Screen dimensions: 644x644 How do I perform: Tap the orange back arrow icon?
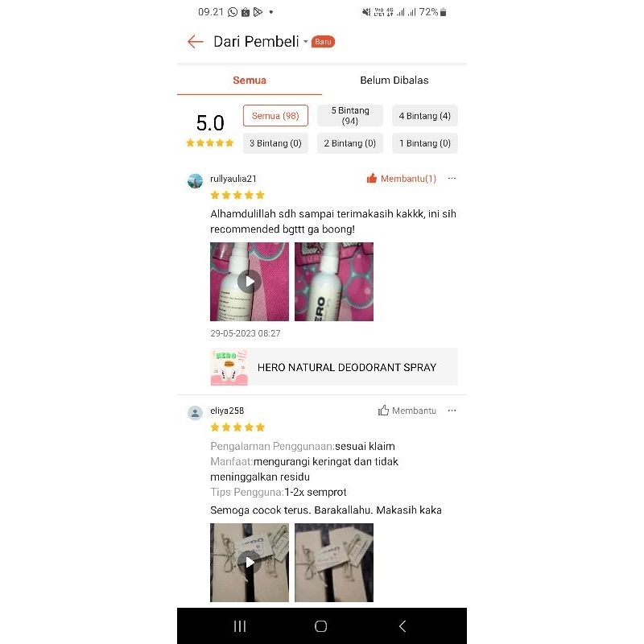[195, 42]
